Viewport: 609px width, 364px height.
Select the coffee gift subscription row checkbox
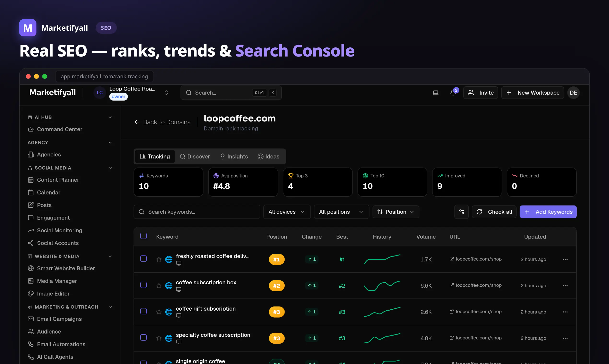tap(143, 311)
